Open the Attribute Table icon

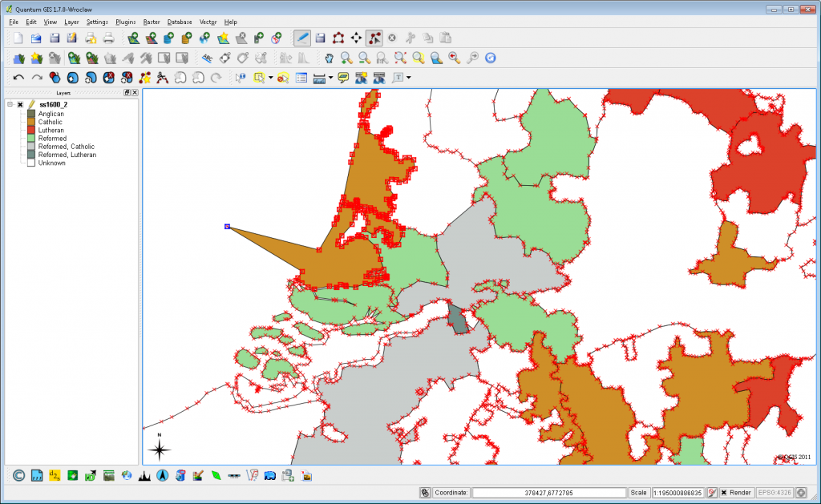(301, 78)
